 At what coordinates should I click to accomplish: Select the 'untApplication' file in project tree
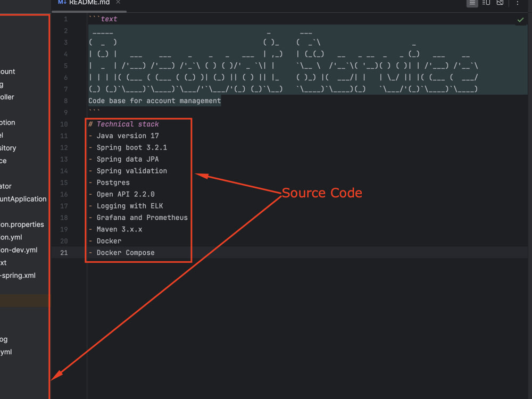pyautogui.click(x=23, y=199)
